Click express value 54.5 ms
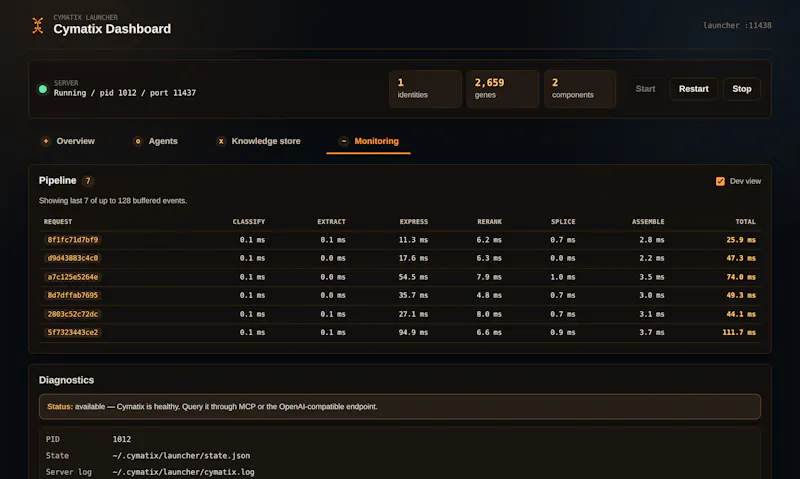 point(413,277)
